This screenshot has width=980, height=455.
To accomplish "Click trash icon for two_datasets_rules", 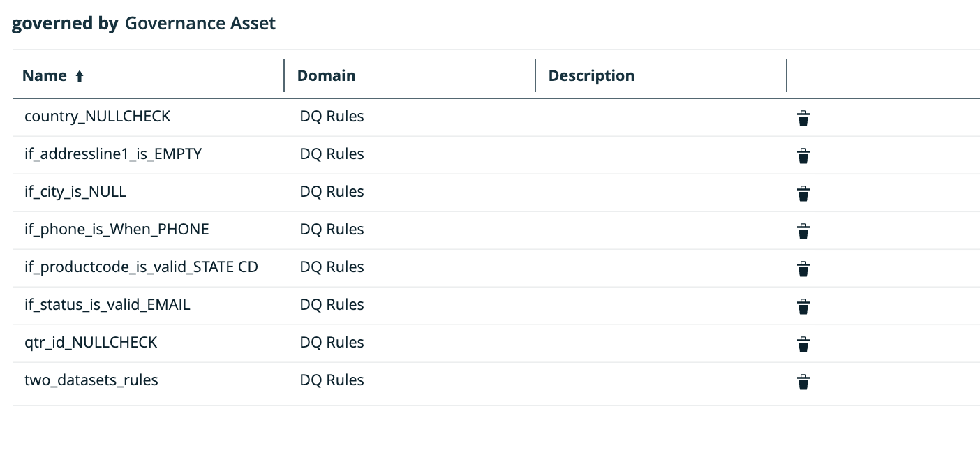I will pyautogui.click(x=803, y=382).
